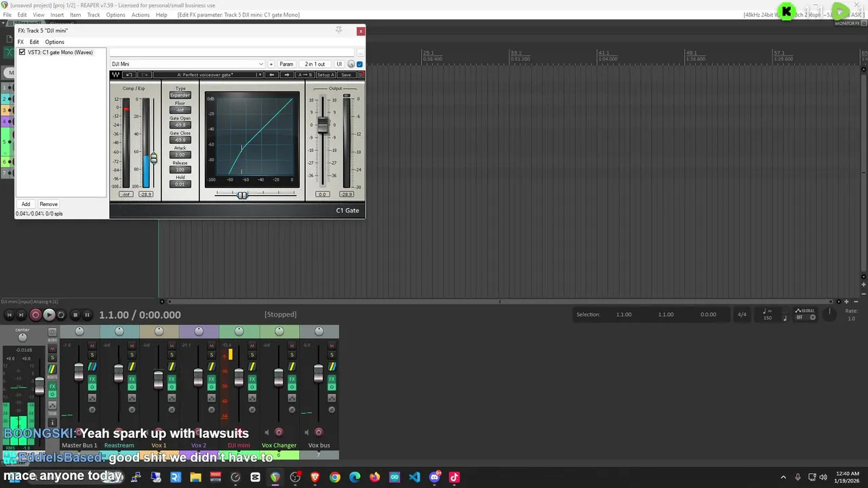This screenshot has height=488, width=868.
Task: Undo last change in C1 Gate plugin
Action: 130,75
